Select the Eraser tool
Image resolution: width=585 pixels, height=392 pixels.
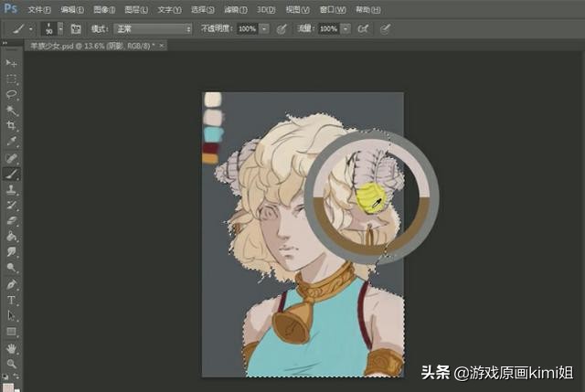(x=11, y=220)
